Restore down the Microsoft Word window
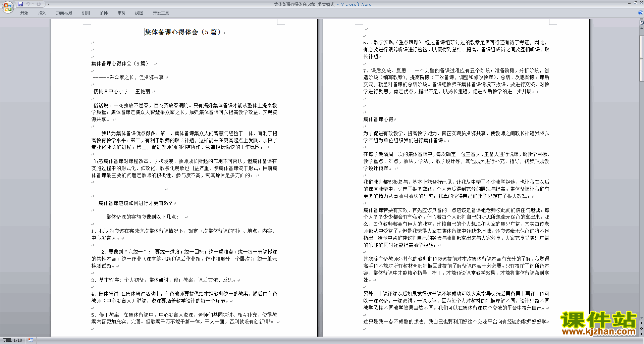644x344 pixels. (635, 3)
